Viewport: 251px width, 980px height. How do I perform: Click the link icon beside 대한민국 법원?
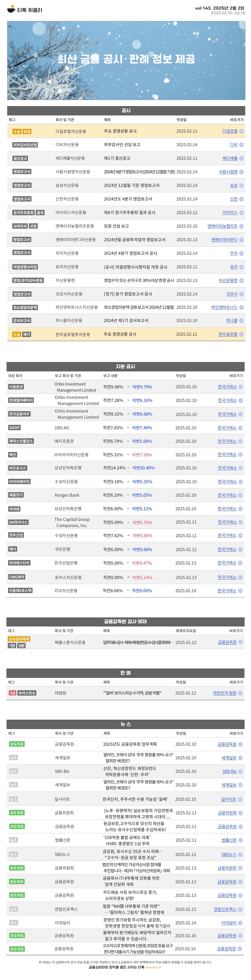point(240,693)
